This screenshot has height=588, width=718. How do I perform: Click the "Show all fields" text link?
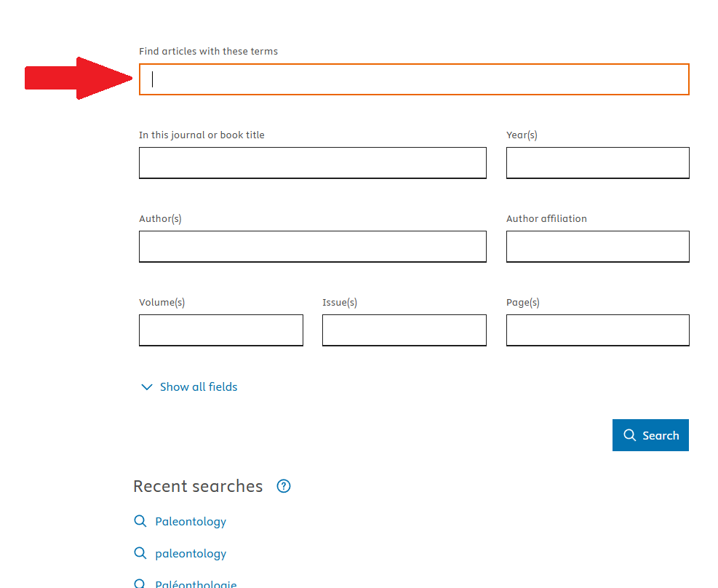click(199, 387)
